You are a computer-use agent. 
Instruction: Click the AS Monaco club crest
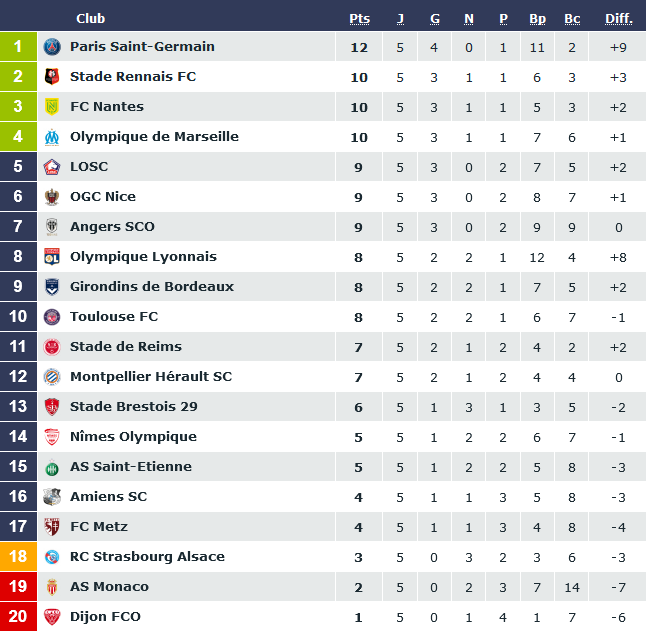click(52, 587)
